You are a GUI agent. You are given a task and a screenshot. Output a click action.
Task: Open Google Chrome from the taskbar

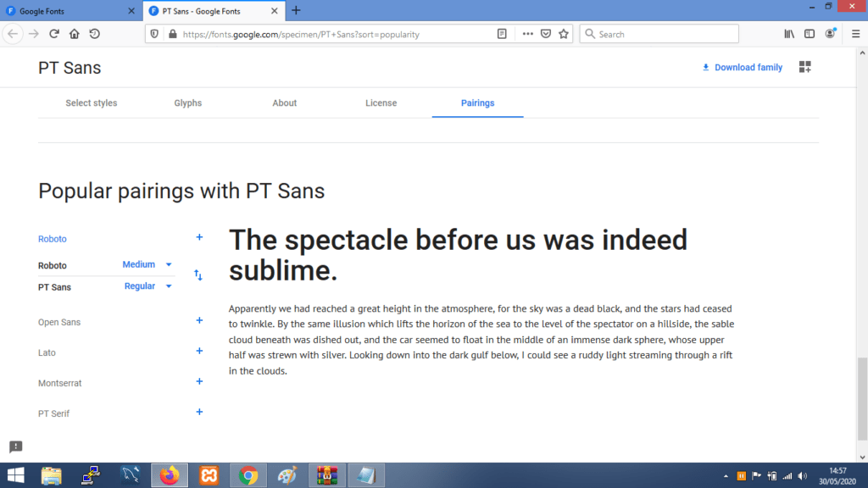pyautogui.click(x=248, y=475)
